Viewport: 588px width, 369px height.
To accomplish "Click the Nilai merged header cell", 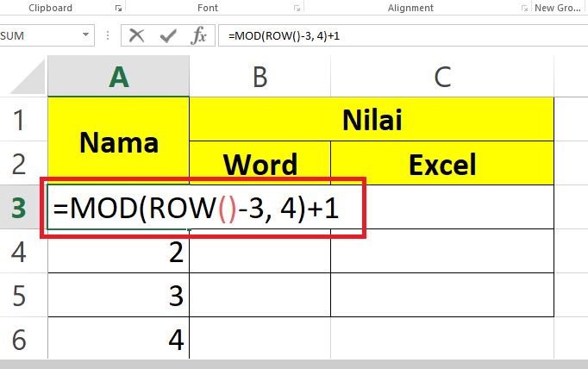I will tap(372, 119).
